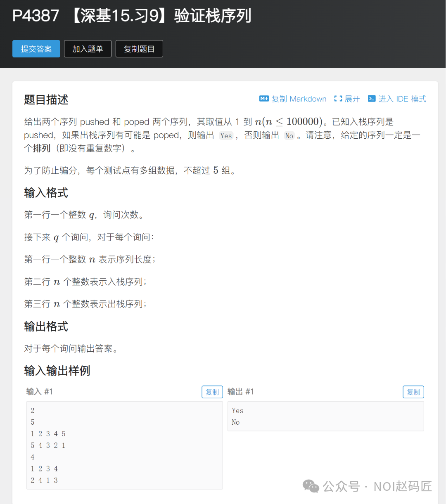This screenshot has width=446, height=504.
Task: Click the 题目描述 section heading
Action: 46,99
